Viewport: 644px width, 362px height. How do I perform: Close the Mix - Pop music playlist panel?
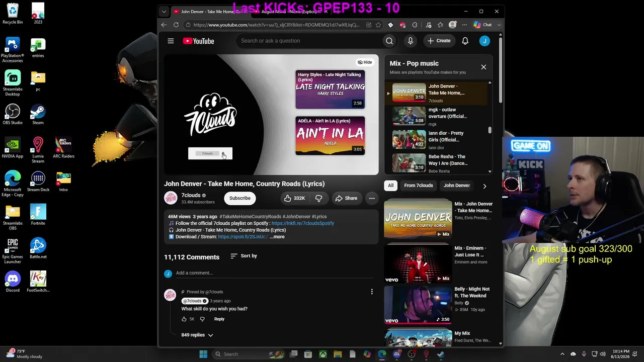[x=484, y=67]
